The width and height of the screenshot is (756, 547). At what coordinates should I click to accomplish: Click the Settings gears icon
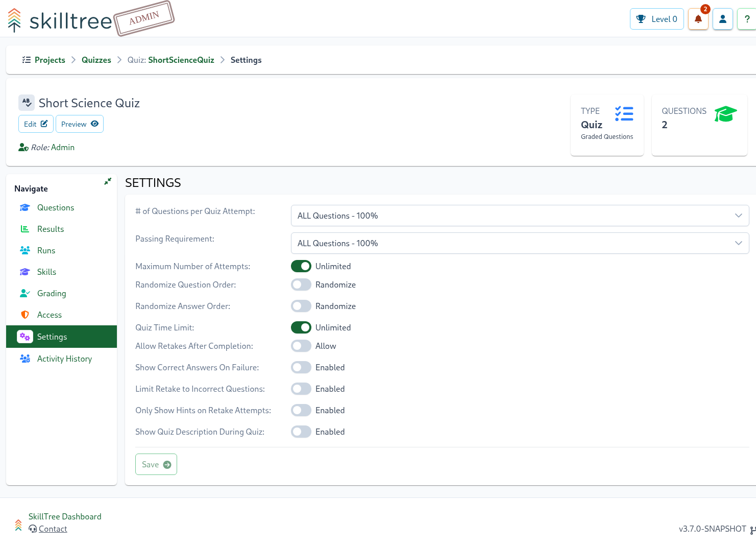pos(25,337)
